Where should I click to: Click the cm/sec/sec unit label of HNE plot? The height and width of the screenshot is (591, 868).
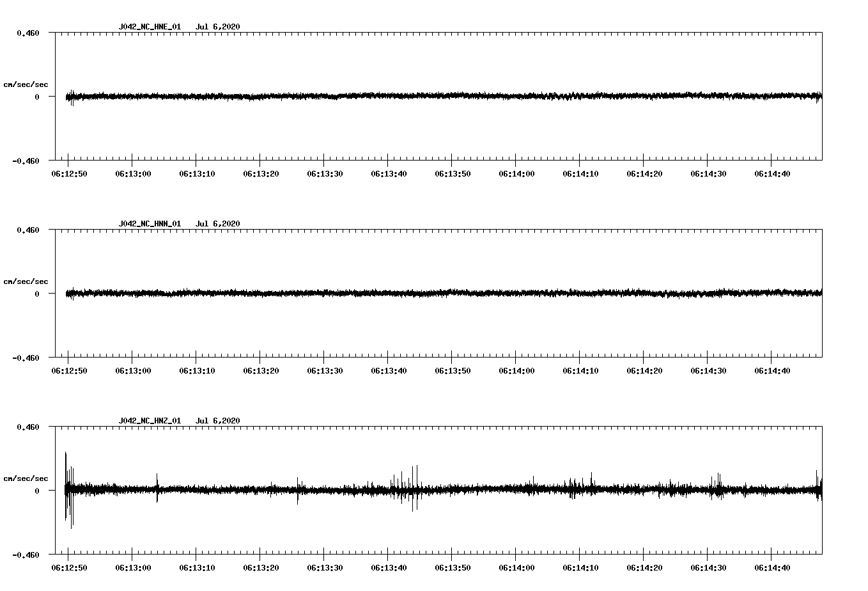tap(26, 84)
